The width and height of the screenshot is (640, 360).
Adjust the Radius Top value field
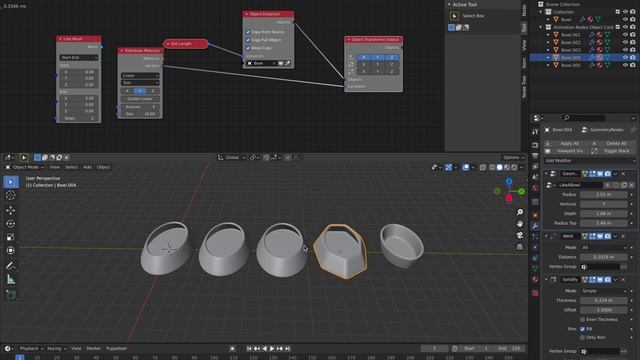604,223
